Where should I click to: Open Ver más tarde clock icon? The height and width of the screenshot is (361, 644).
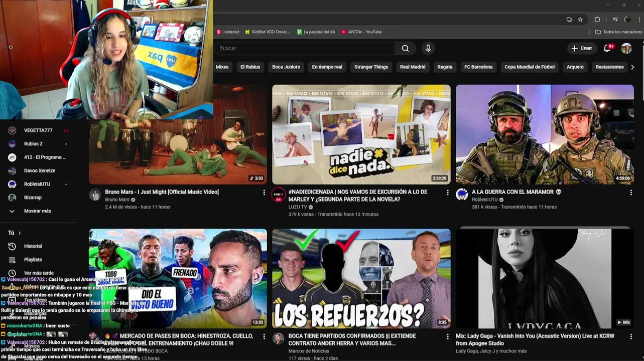(12, 273)
